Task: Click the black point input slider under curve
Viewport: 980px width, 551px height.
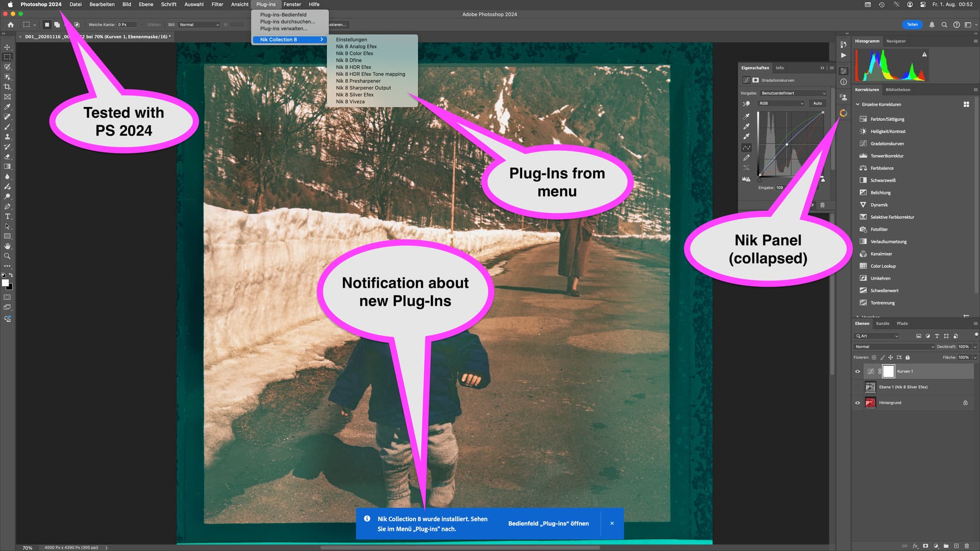Action: (759, 180)
